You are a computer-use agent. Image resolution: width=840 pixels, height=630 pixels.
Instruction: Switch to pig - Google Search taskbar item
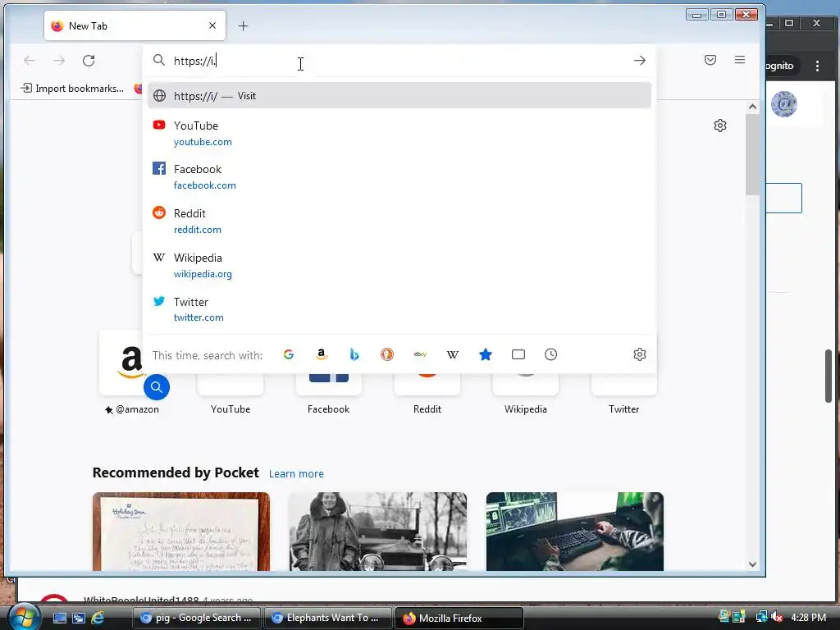coord(196,618)
